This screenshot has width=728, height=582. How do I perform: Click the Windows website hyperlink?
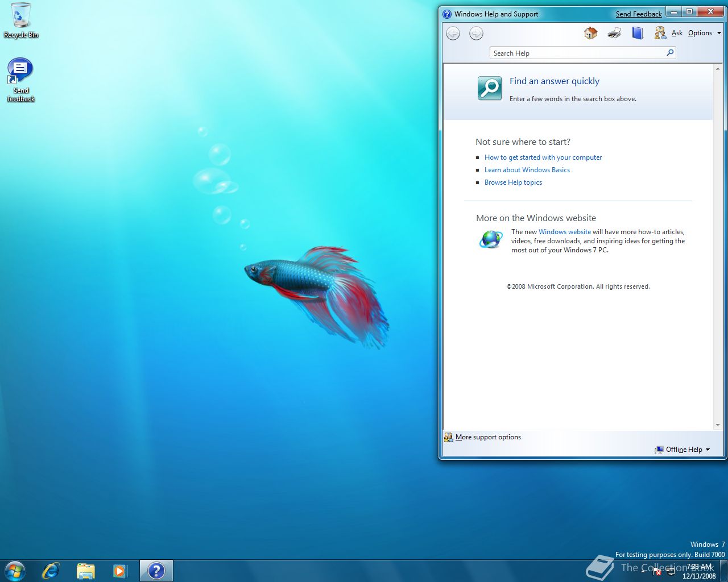tap(564, 231)
